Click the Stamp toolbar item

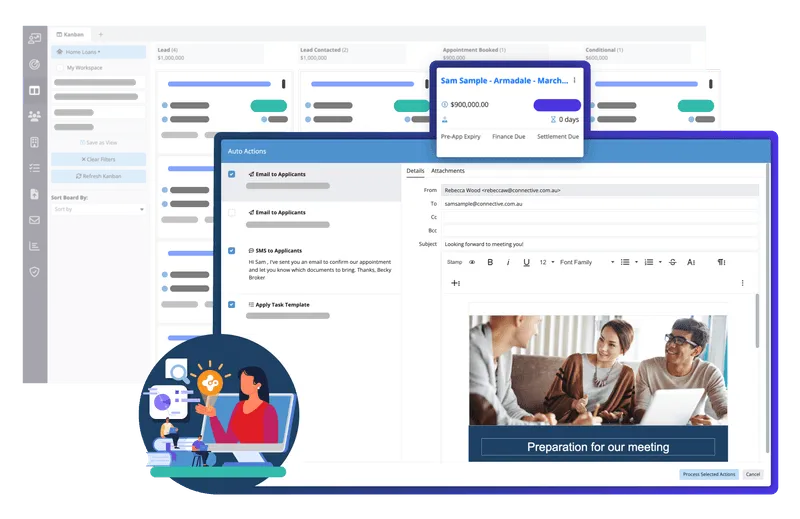454,262
